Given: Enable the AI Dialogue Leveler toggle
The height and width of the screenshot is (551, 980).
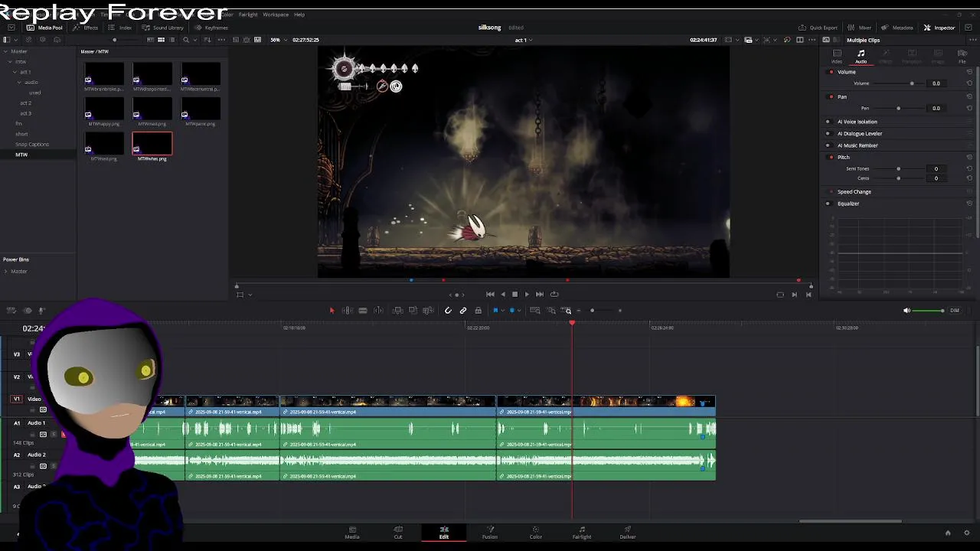Looking at the screenshot, I should pyautogui.click(x=828, y=134).
